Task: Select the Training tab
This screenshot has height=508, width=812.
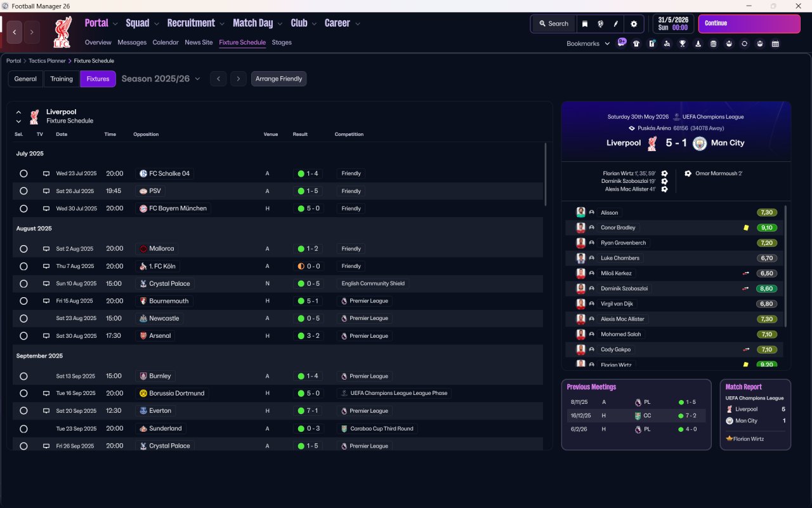Action: click(62, 79)
